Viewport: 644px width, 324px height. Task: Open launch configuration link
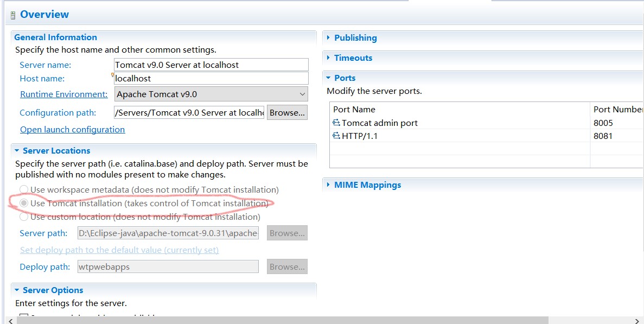coord(72,129)
